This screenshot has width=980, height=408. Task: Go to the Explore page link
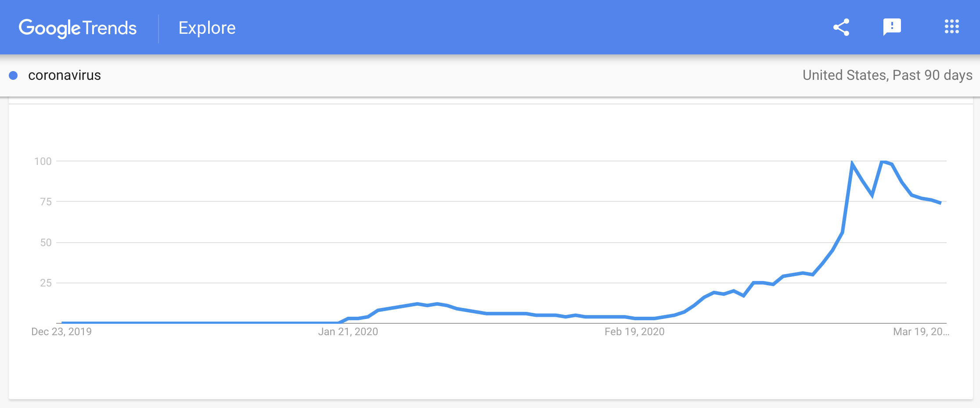tap(207, 28)
